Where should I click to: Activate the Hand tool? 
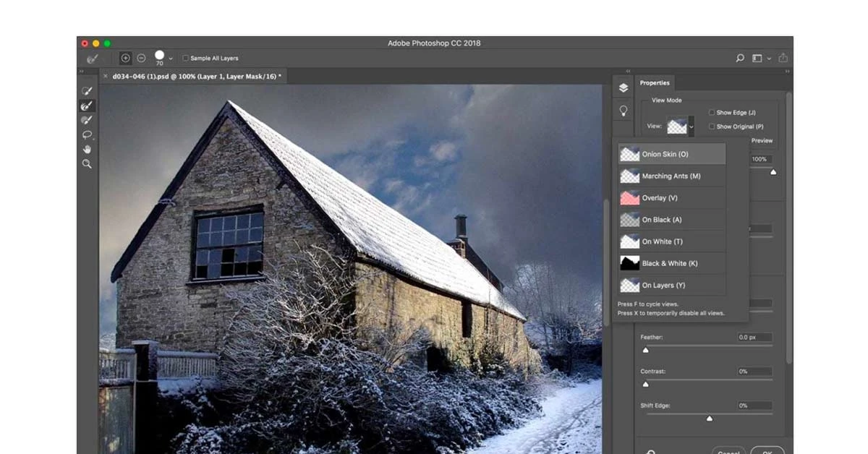click(87, 149)
